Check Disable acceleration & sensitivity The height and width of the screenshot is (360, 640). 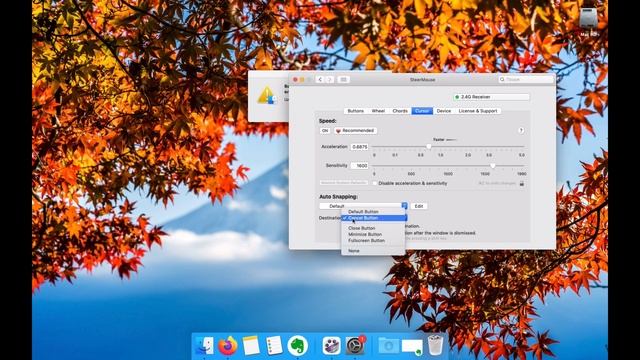point(375,183)
